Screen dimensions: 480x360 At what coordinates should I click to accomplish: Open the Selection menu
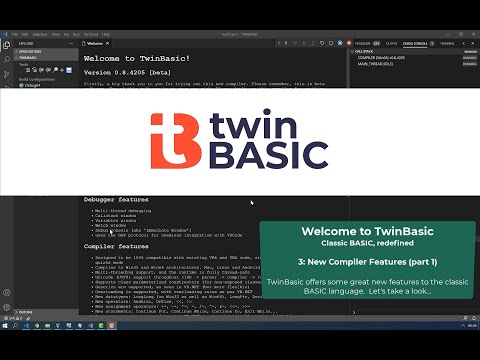(40, 34)
